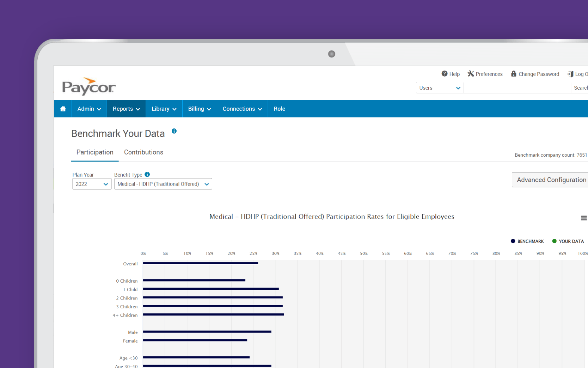Toggle BENCHMARK series in chart legend
This screenshot has width=588, height=368.
pos(527,241)
